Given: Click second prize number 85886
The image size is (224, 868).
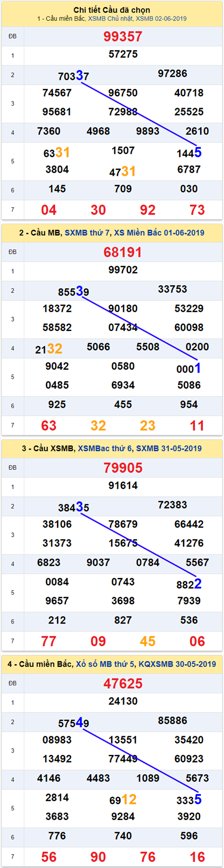Looking at the screenshot, I should [173, 720].
